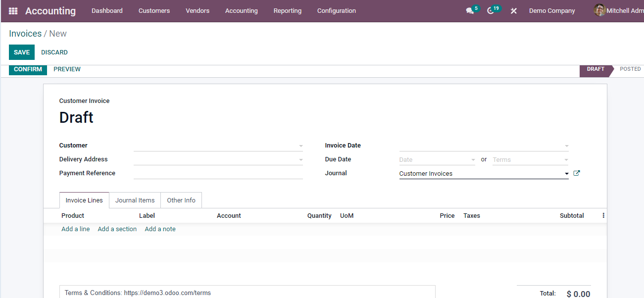
Task: Add a section to invoice
Action: pos(117,229)
